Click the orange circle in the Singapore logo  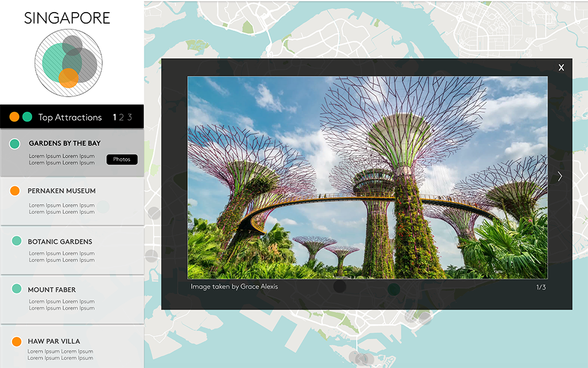click(68, 78)
